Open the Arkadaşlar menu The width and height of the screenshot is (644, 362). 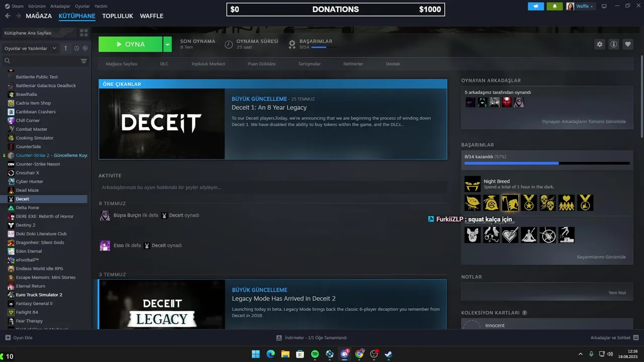(60, 6)
